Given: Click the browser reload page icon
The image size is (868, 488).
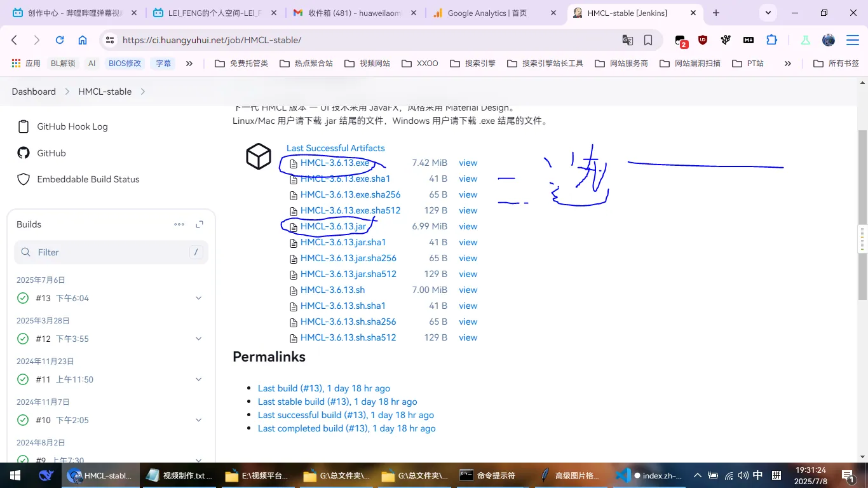Looking at the screenshot, I should click(x=60, y=40).
